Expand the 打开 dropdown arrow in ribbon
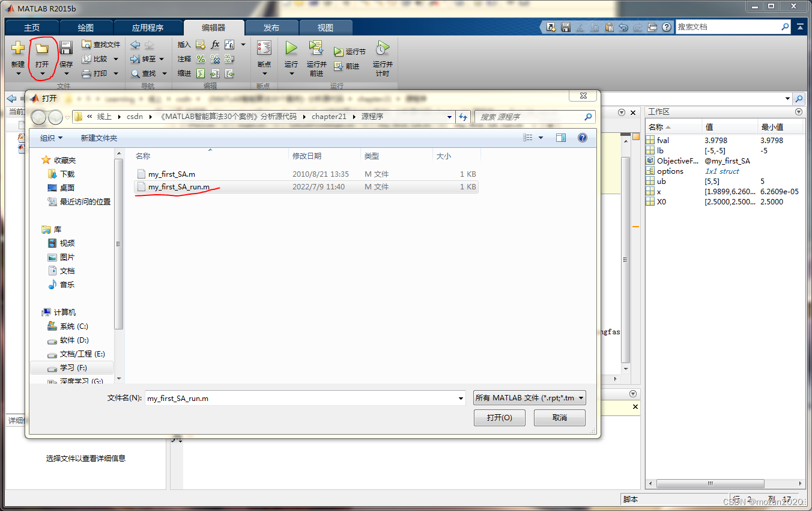The width and height of the screenshot is (812, 511). [x=42, y=75]
